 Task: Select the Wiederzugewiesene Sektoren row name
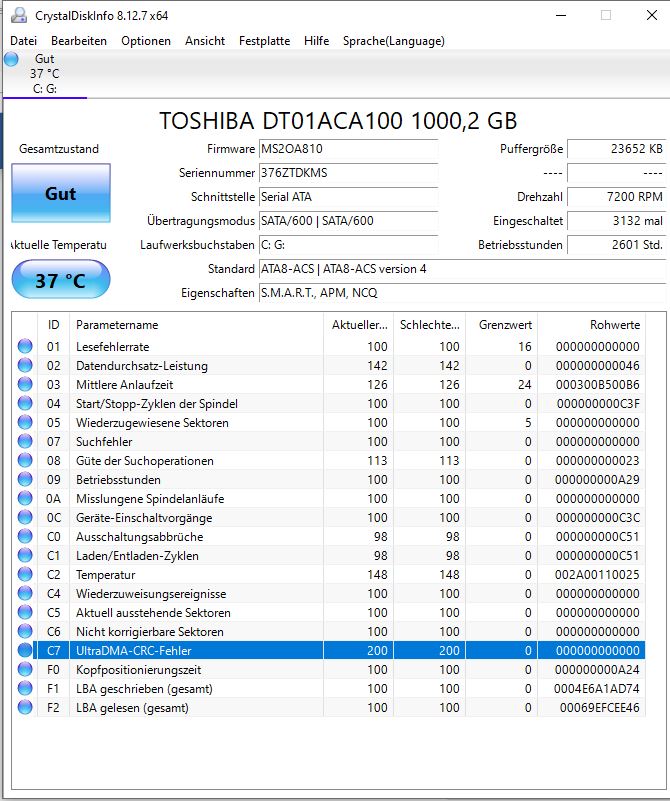(152, 423)
